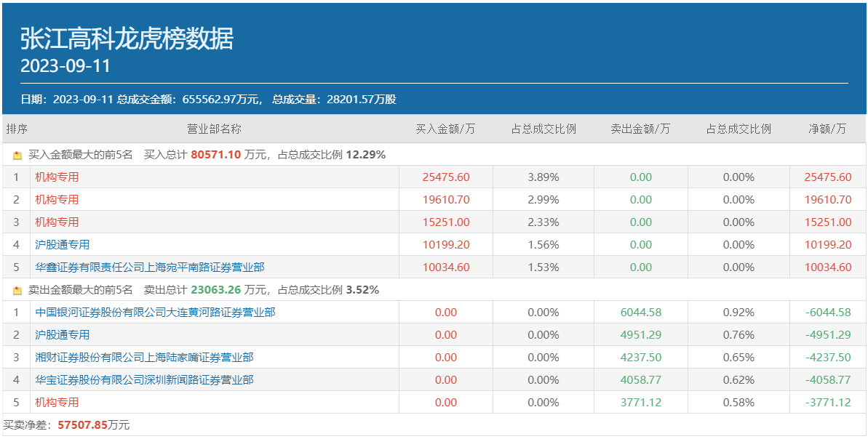868x439 pixels.
Task: Click the icon beside 卖出金额最大的前5名
Action: pyautogui.click(x=18, y=290)
